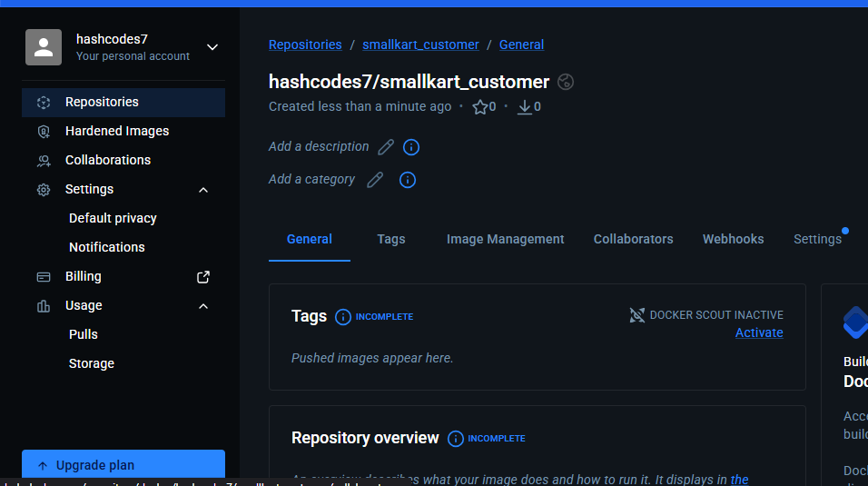Click info icon next to Repository overview
The image size is (868, 486).
(x=455, y=439)
